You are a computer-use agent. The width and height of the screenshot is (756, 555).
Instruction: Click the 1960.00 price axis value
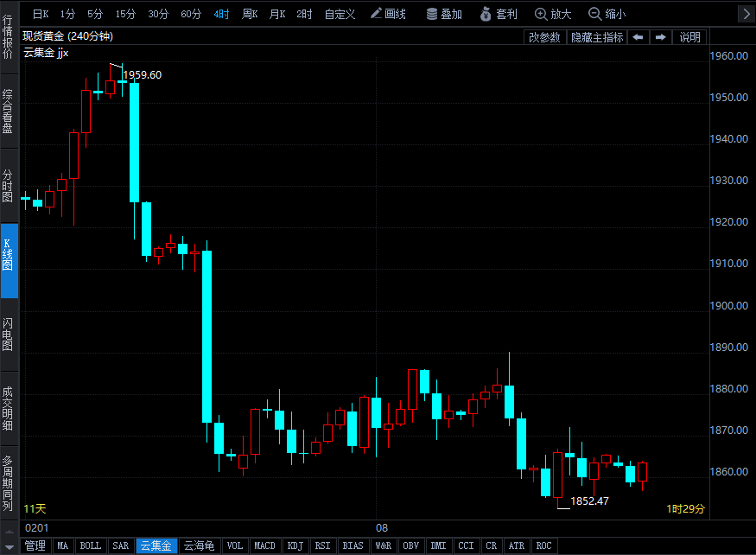(728, 55)
